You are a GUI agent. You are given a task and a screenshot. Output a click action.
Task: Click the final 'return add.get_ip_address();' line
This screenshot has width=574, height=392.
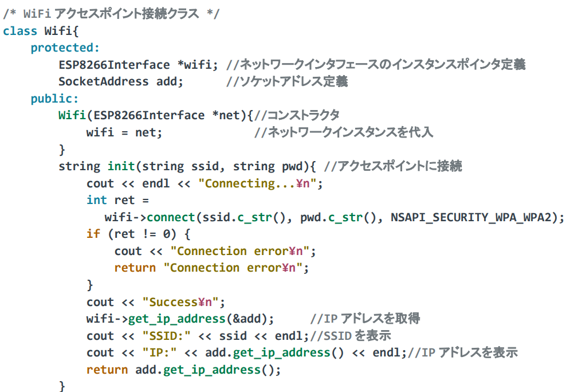(183, 370)
